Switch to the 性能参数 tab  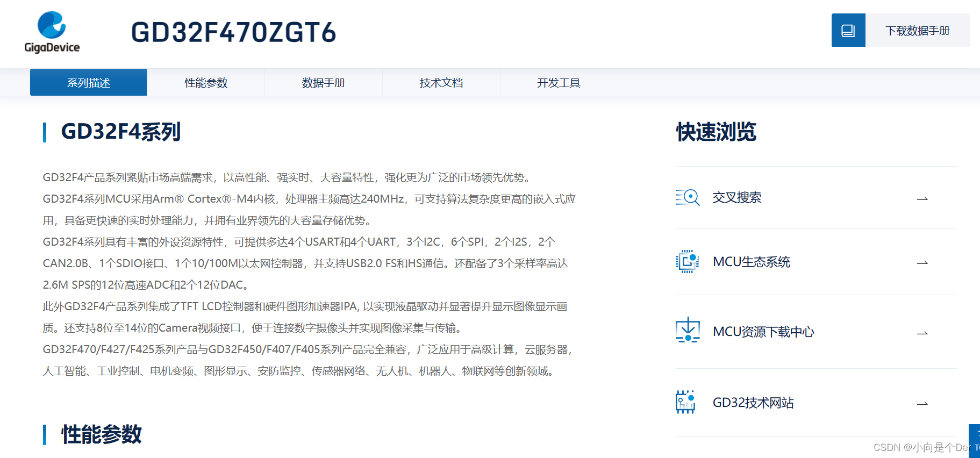coord(206,82)
